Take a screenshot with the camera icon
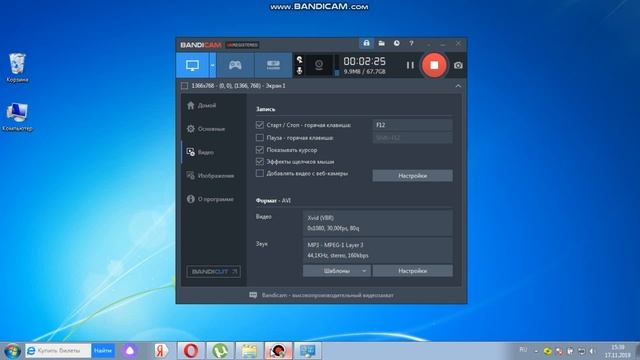 click(x=458, y=65)
